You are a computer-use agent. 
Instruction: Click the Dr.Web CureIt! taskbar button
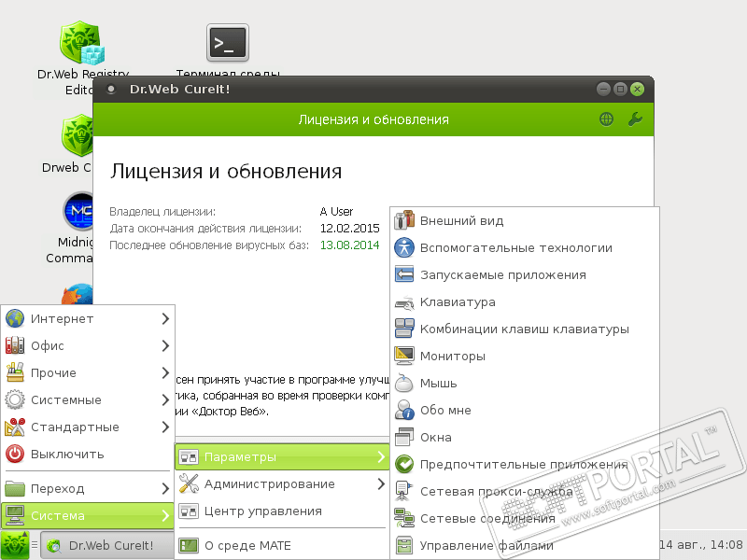[107, 546]
